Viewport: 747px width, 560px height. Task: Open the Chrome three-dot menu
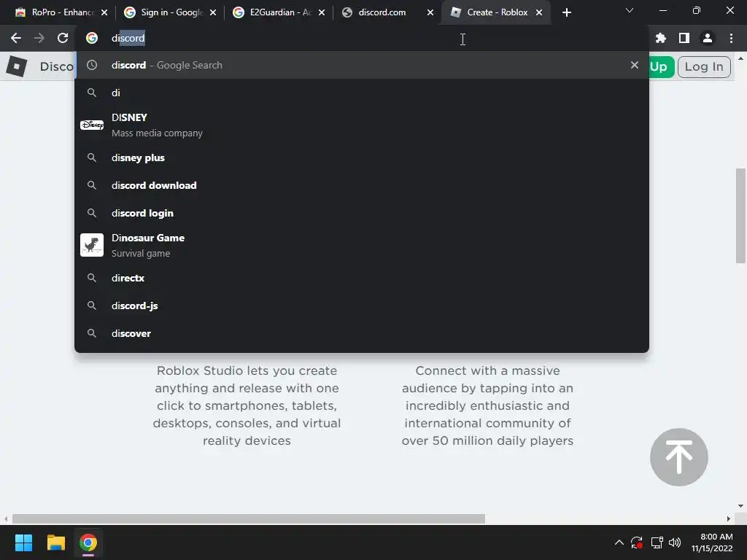[x=731, y=38]
